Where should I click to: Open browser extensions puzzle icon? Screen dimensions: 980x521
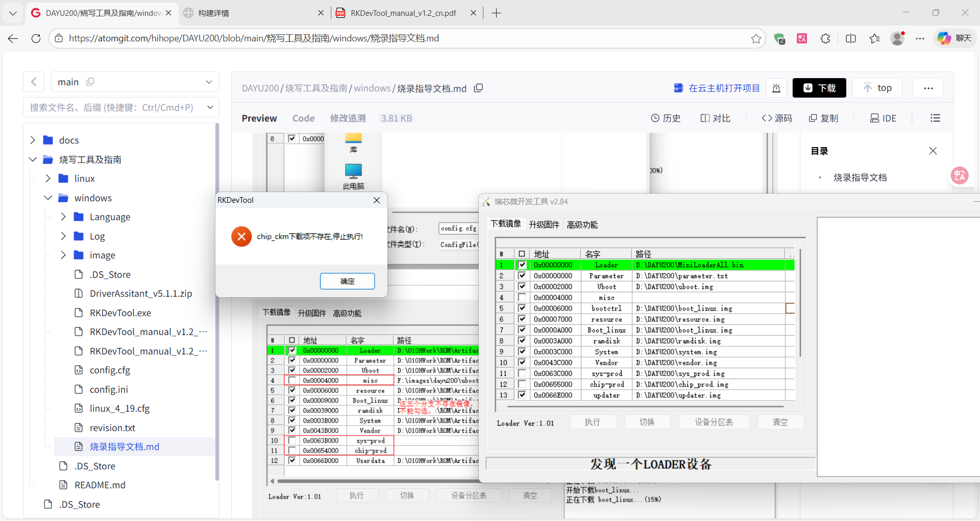pos(825,38)
